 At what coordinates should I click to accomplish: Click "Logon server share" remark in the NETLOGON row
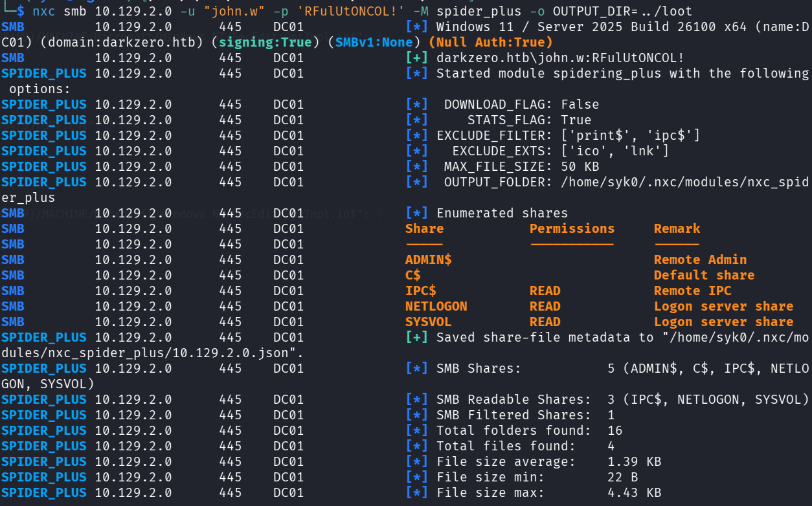(x=724, y=306)
